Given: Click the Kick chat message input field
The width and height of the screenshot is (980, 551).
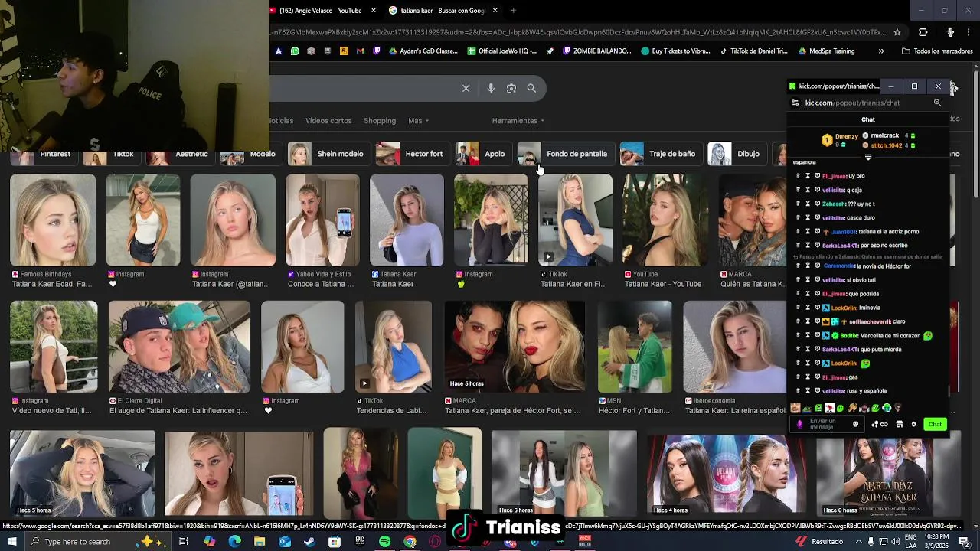Looking at the screenshot, I should point(828,424).
